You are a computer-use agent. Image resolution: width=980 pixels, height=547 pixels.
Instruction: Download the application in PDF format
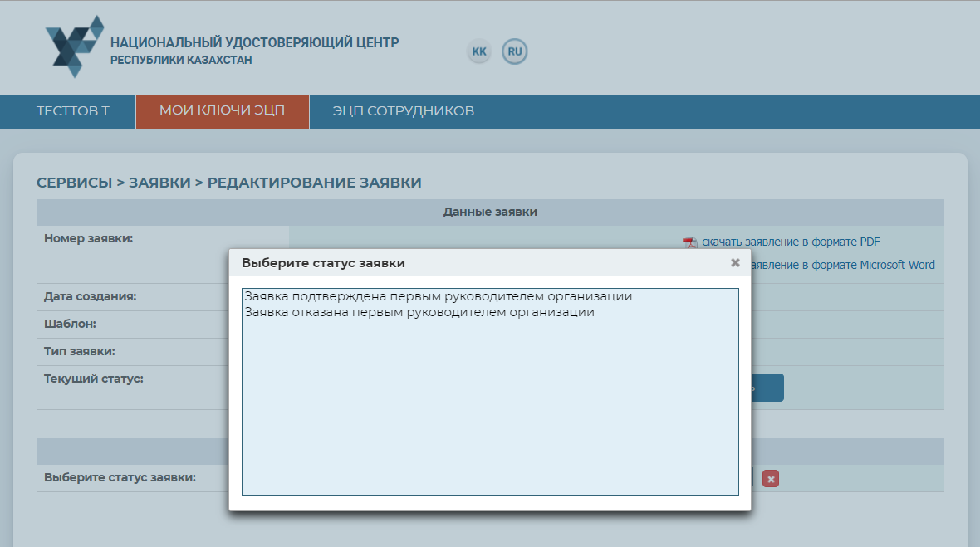coord(790,242)
